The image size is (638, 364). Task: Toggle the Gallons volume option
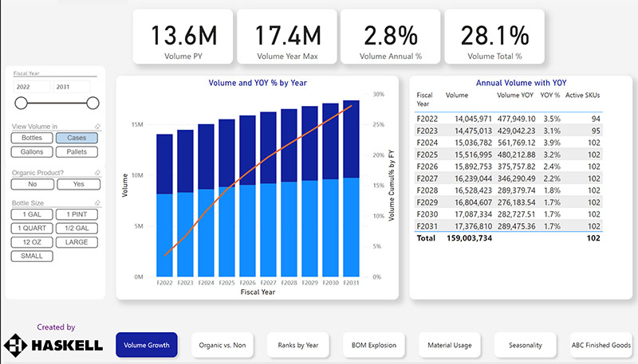[x=32, y=151]
